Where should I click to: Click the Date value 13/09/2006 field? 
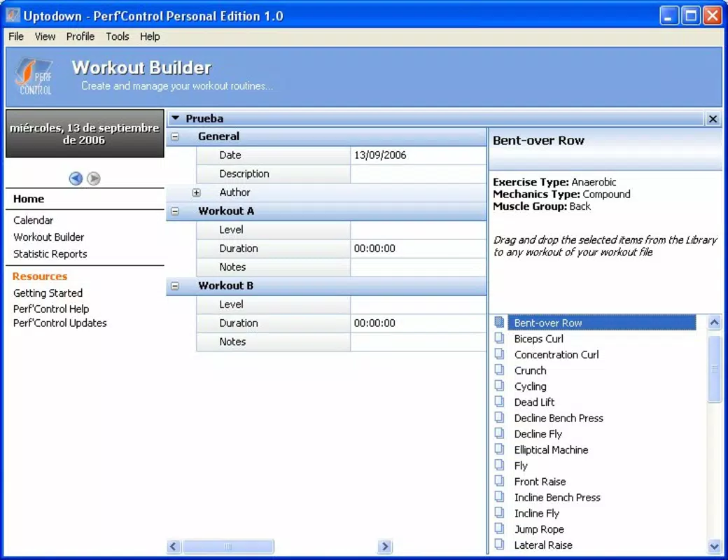[419, 155]
